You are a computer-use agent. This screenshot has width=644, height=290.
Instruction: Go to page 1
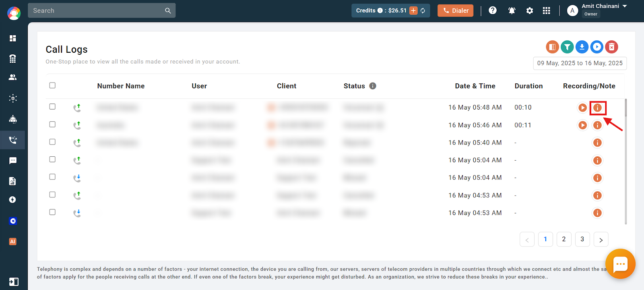click(545, 239)
